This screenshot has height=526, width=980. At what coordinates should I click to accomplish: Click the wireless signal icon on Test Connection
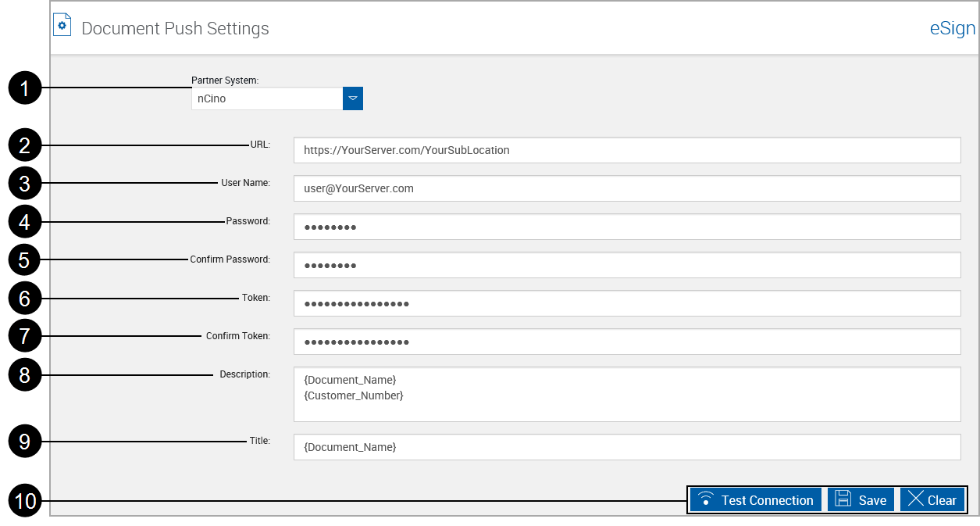(706, 499)
